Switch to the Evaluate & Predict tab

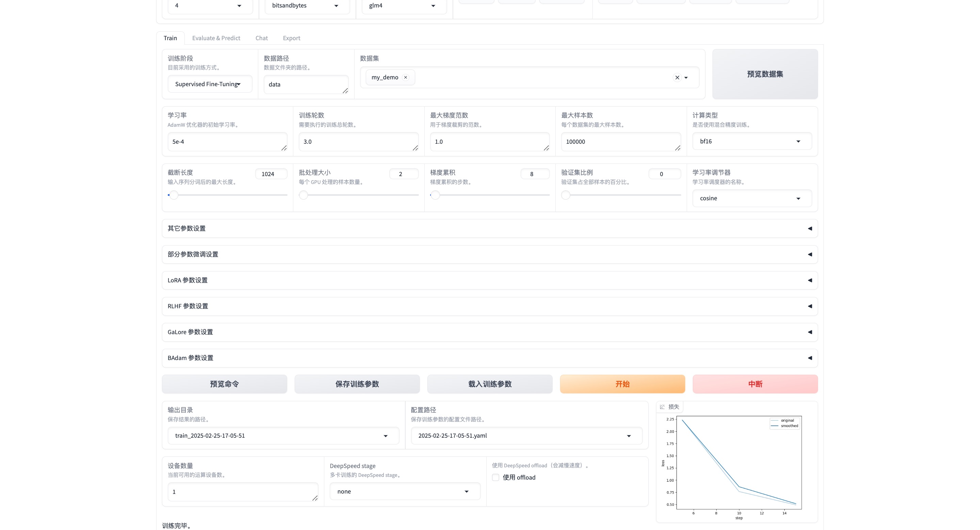pyautogui.click(x=216, y=38)
